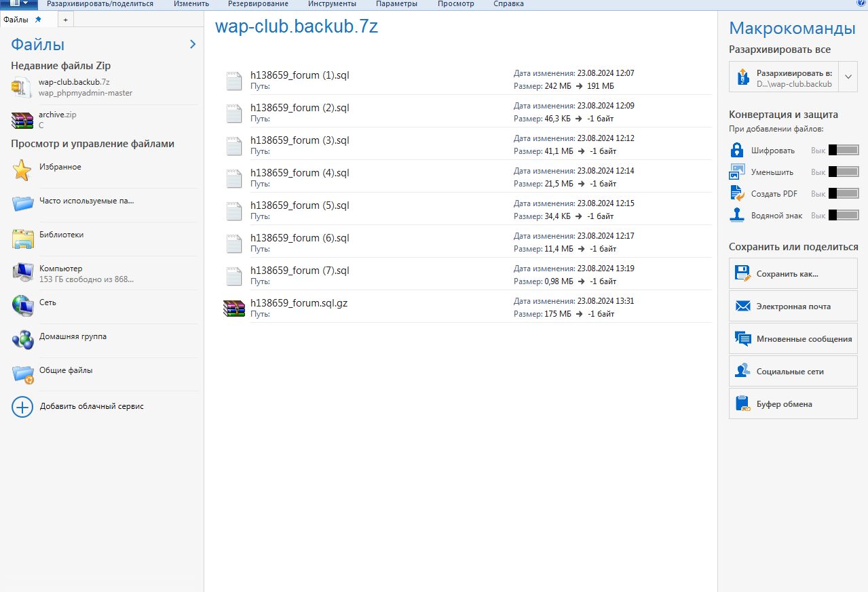Click the Сохранить как... button
The image size is (868, 592).
793,274
